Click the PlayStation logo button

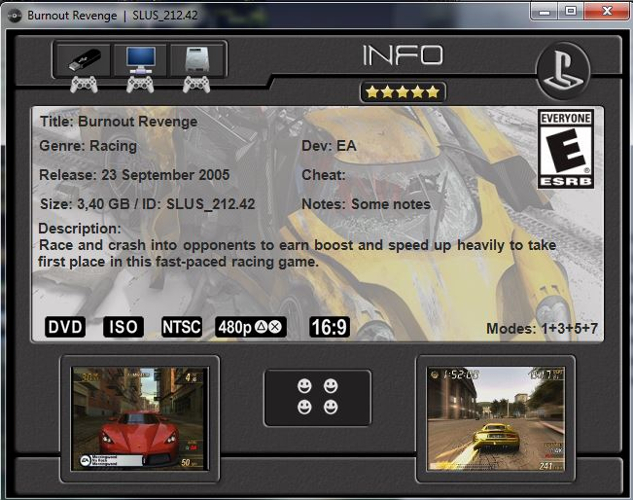point(563,71)
